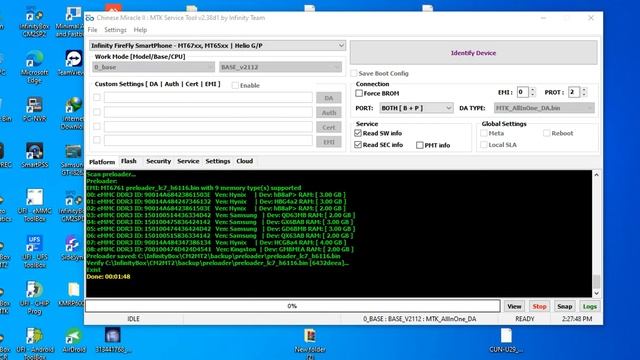Screen dimensions: 640x360
Task: Click EMI value input field showing 0
Action: 523,92
